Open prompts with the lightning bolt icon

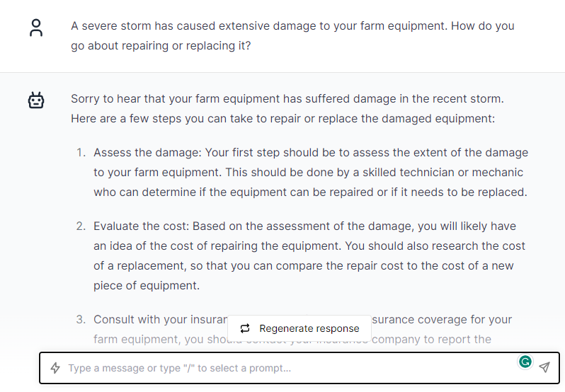pos(55,368)
